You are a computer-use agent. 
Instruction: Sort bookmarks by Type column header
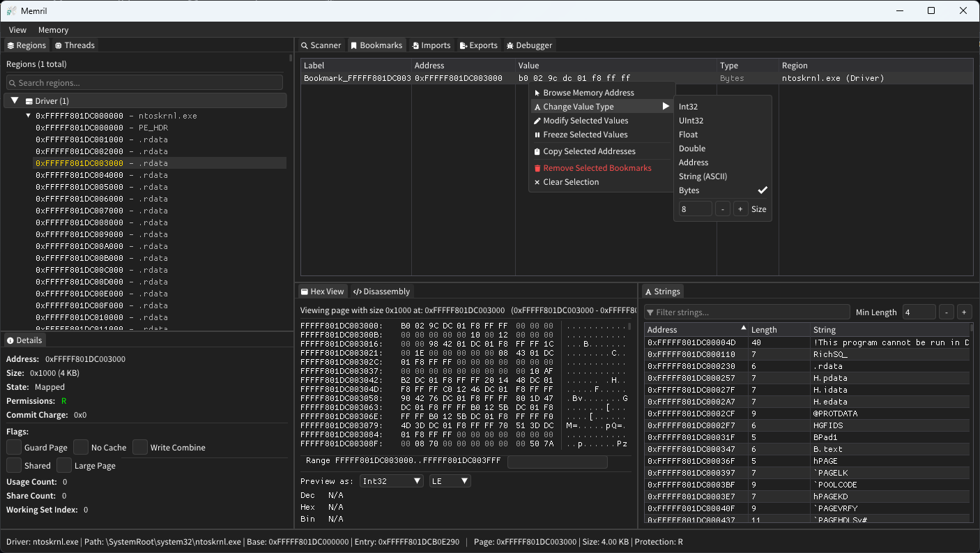(748, 66)
